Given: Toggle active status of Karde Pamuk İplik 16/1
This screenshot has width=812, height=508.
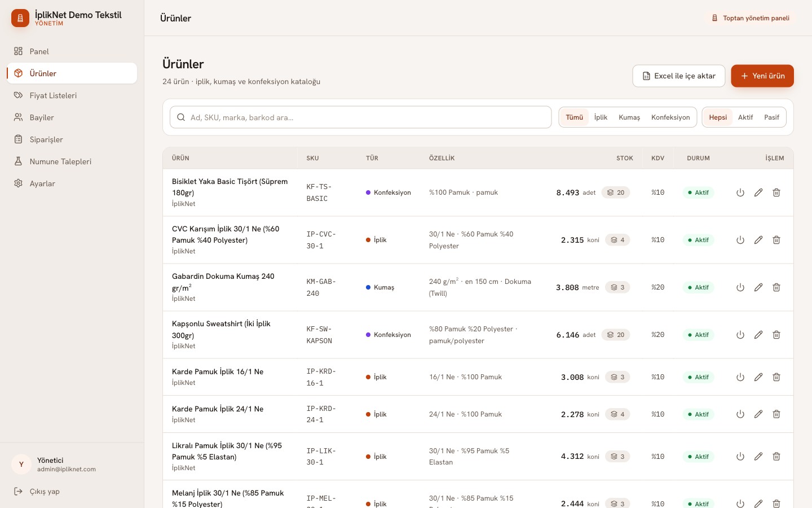Looking at the screenshot, I should coord(740,377).
